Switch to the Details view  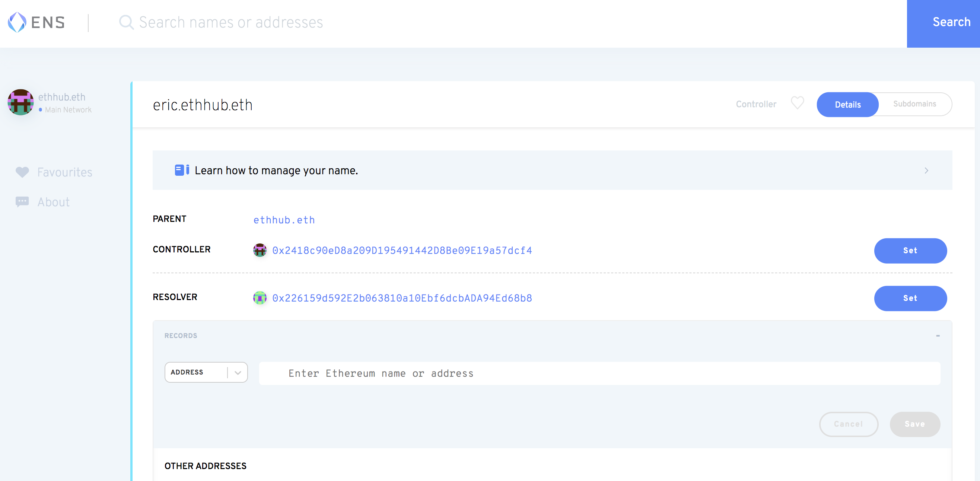pos(847,105)
